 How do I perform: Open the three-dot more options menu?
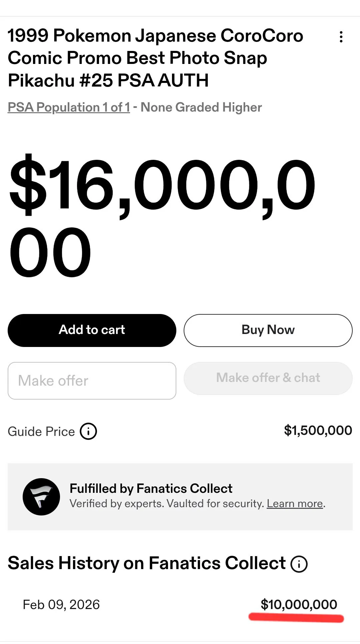341,37
